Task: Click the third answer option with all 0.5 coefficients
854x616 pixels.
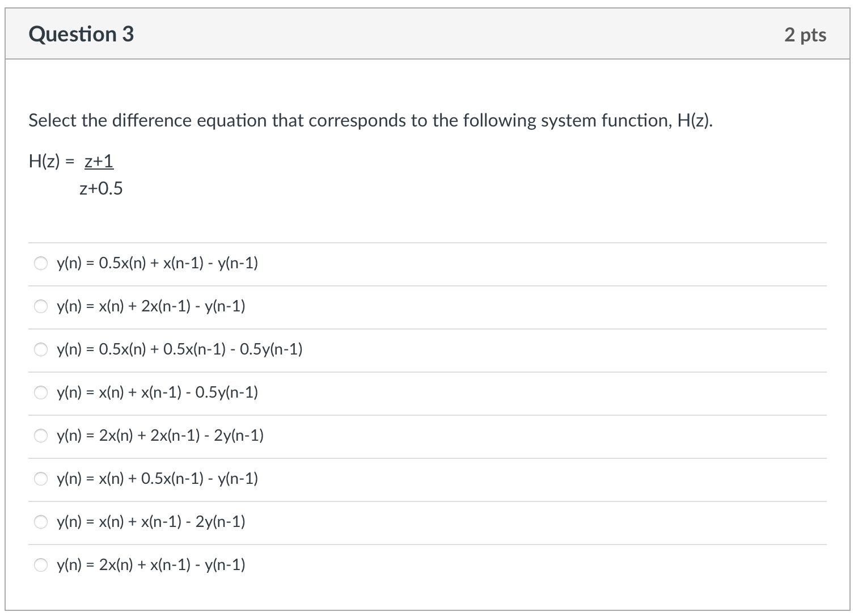Action: 179,349
